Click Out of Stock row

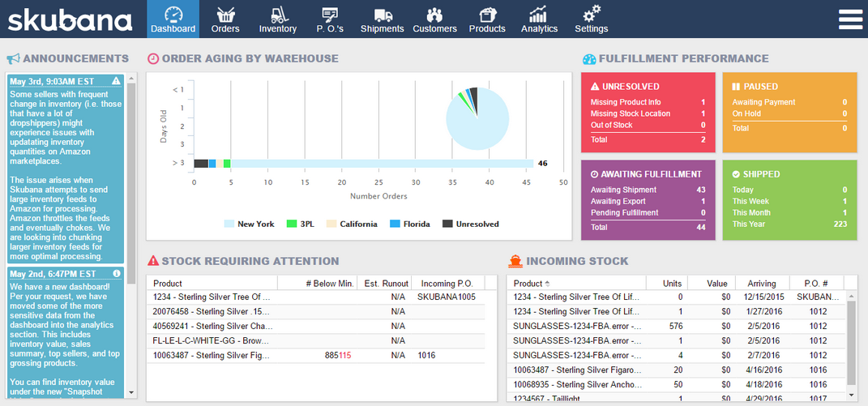648,125
